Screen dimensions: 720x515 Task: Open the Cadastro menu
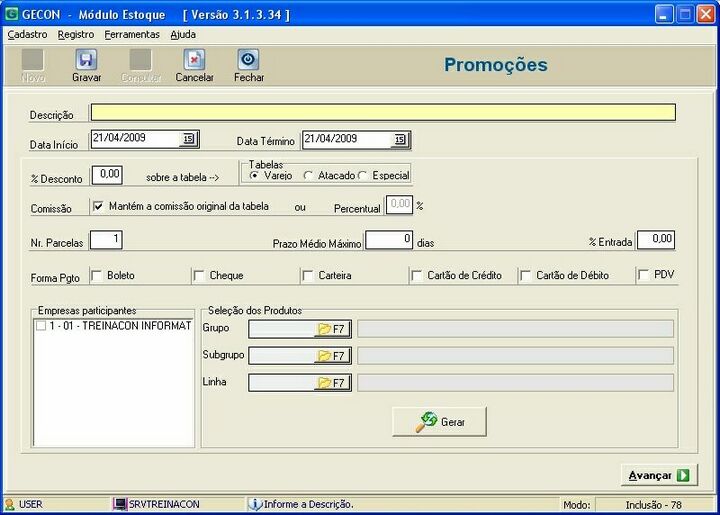click(27, 35)
